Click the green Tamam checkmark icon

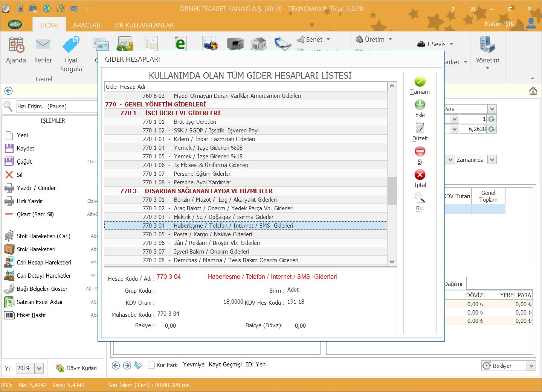coord(420,82)
